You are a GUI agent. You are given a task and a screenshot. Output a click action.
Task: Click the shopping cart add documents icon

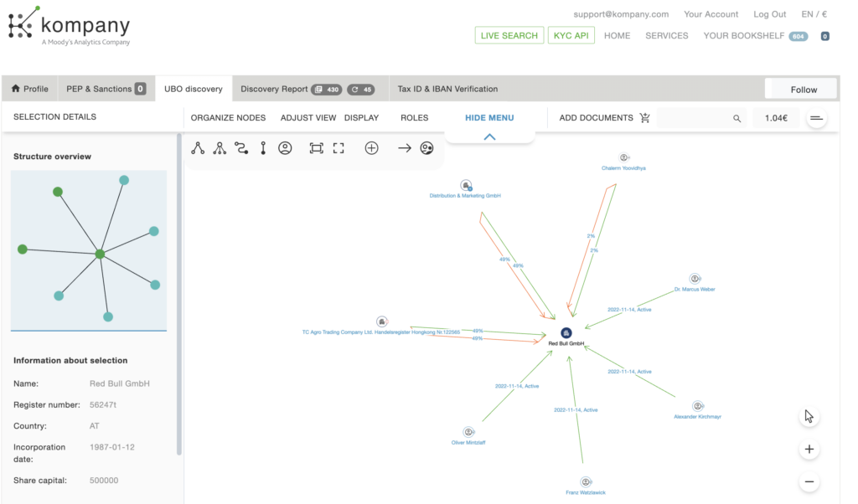(x=644, y=118)
